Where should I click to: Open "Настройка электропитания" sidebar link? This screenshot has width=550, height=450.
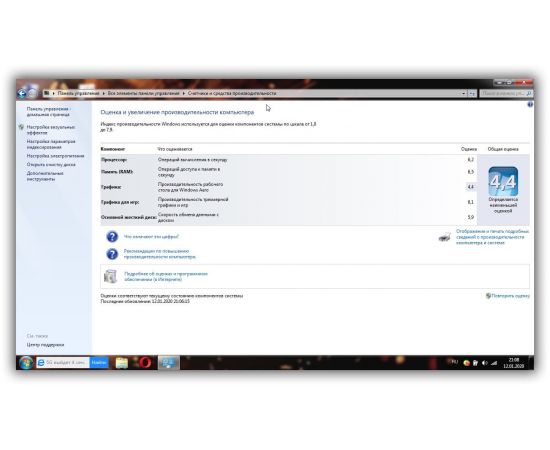pos(55,156)
